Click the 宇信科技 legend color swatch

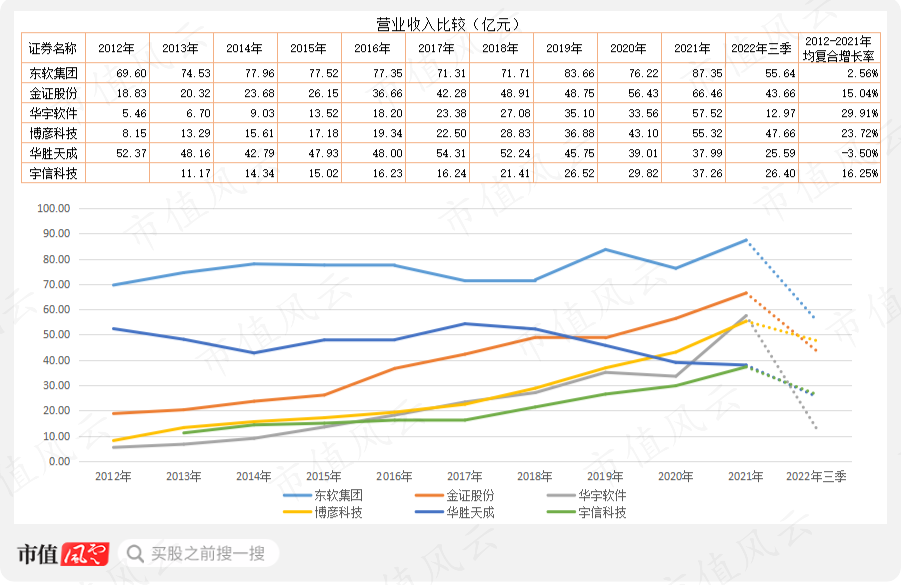tap(561, 512)
